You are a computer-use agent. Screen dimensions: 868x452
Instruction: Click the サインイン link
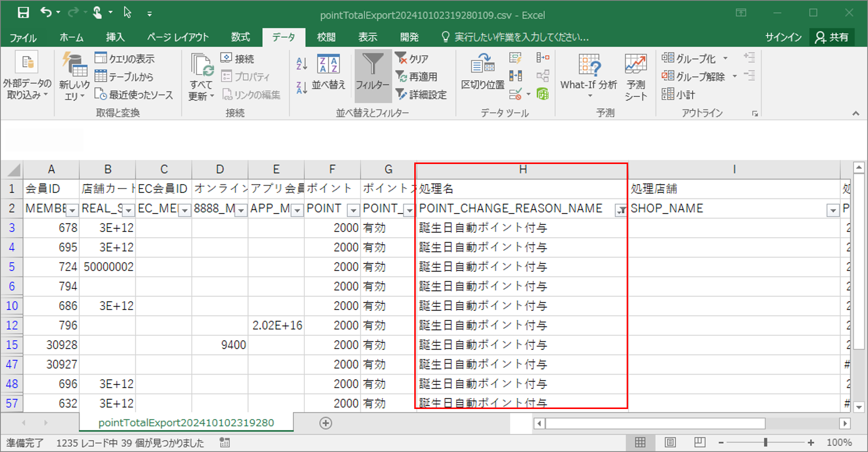783,37
